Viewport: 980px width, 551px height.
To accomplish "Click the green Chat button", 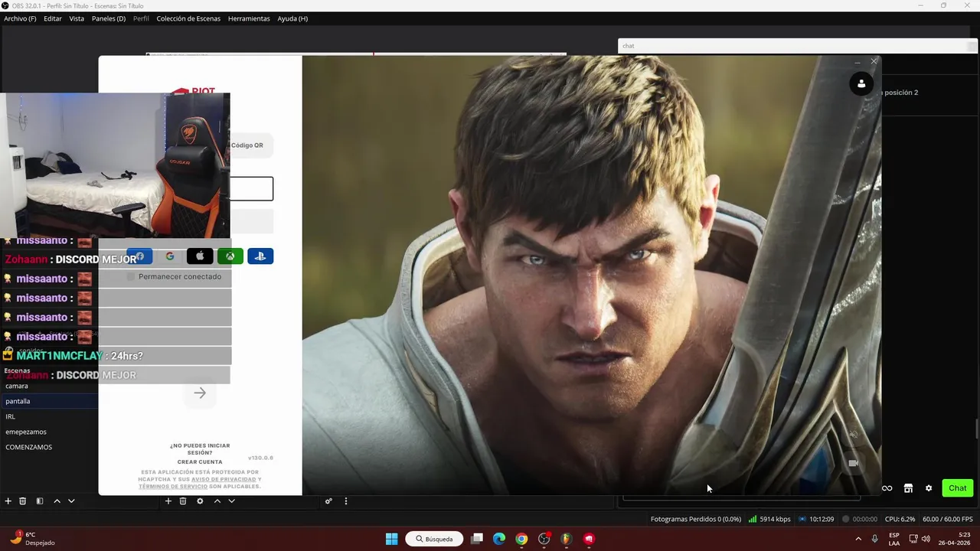I will pos(958,488).
